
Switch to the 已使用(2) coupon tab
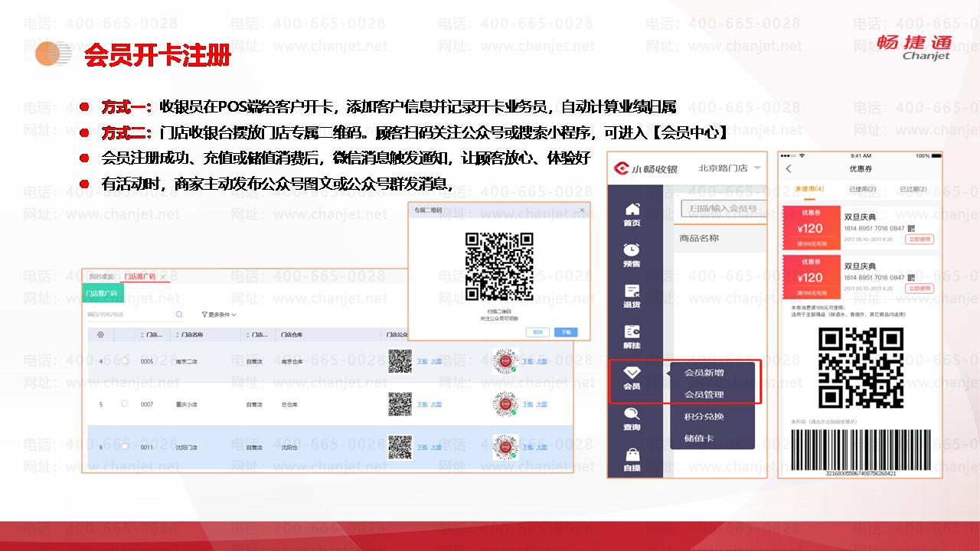tap(862, 189)
